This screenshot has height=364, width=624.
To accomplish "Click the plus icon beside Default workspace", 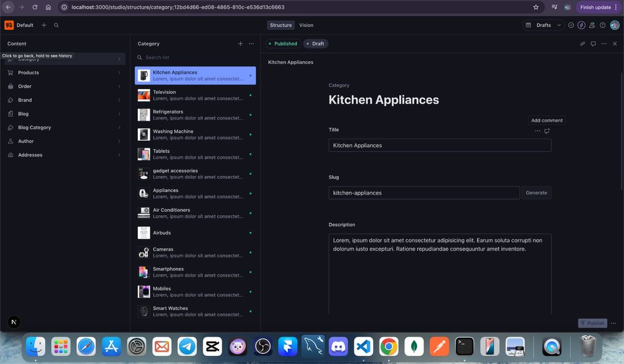I will pyautogui.click(x=44, y=25).
